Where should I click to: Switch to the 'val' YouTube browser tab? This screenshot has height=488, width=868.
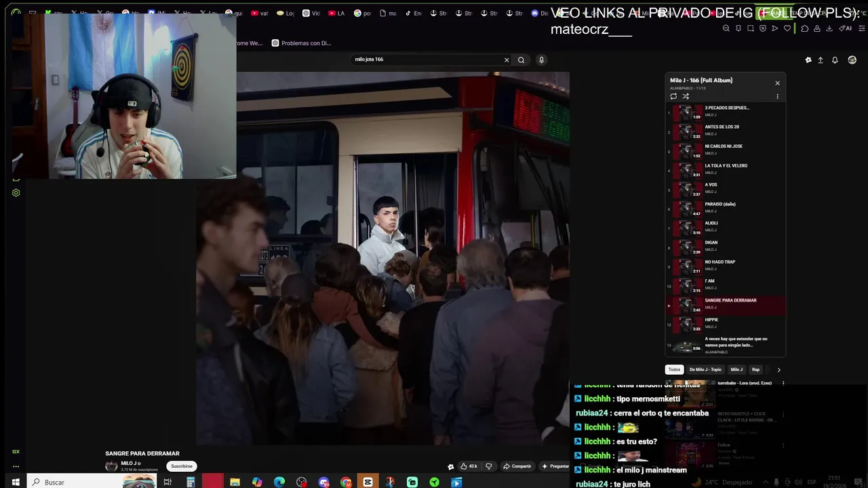point(259,13)
